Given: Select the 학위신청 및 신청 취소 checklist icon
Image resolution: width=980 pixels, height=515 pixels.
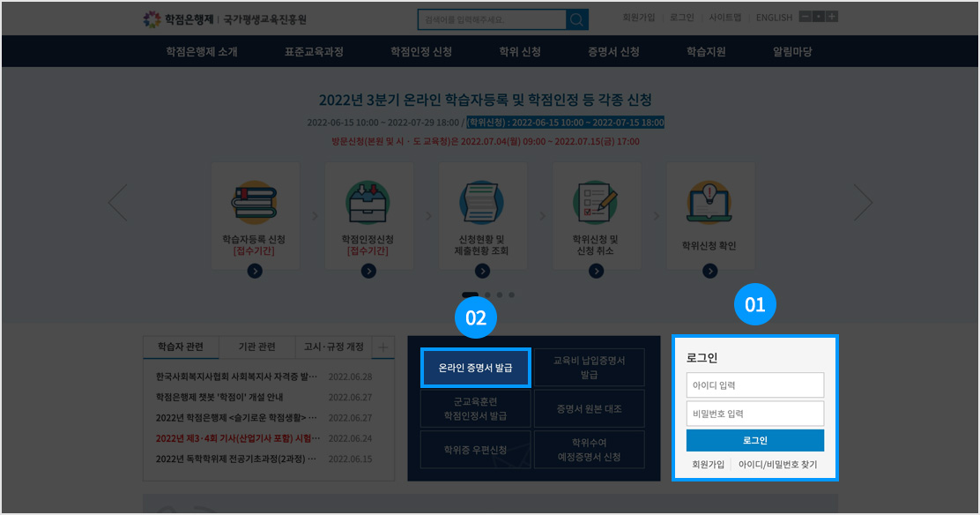Looking at the screenshot, I should (596, 203).
